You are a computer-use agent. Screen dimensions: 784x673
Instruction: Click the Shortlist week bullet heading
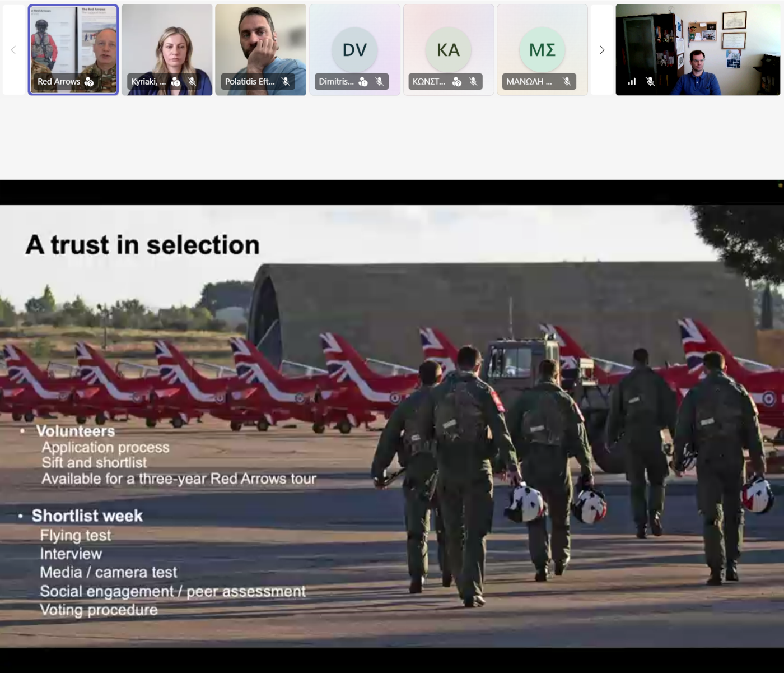click(87, 516)
